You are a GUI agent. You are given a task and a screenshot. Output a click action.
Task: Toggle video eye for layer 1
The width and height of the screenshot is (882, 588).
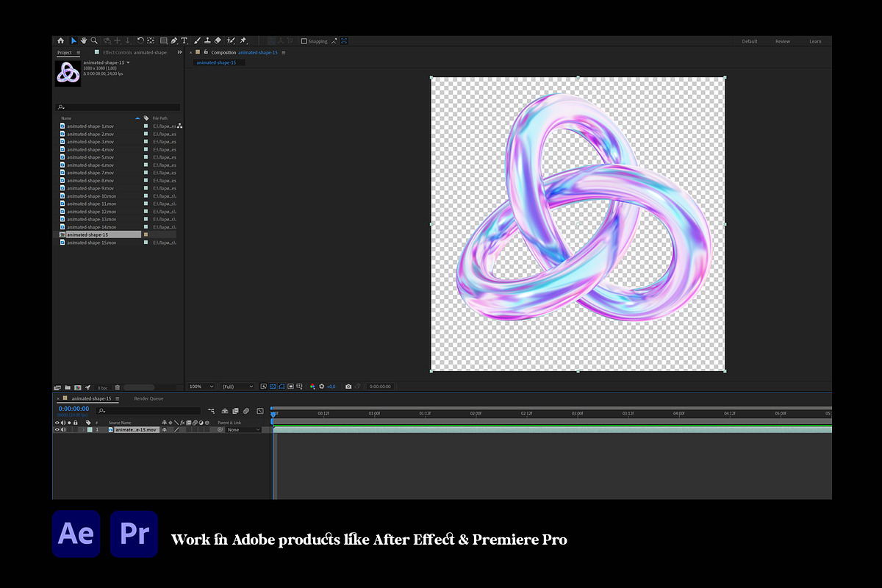pos(57,429)
